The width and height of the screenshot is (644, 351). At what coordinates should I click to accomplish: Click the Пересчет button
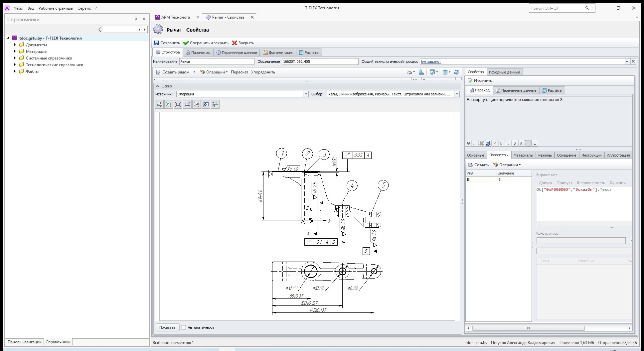point(240,72)
